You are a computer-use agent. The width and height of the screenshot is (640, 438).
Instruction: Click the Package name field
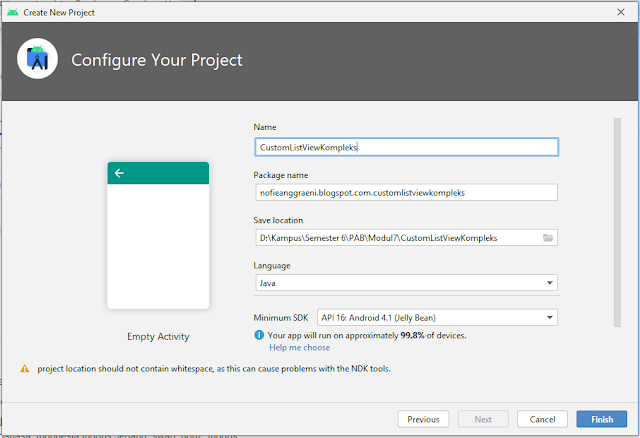(x=407, y=192)
